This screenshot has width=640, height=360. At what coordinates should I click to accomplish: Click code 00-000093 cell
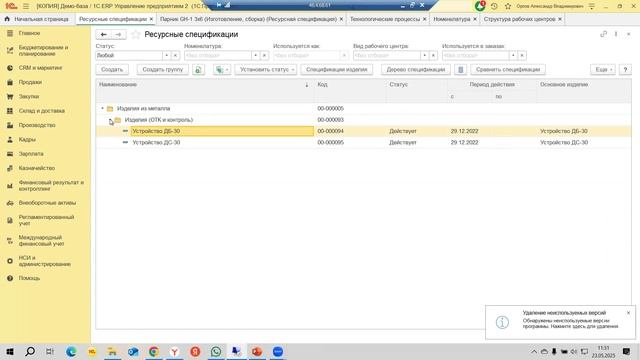(331, 120)
